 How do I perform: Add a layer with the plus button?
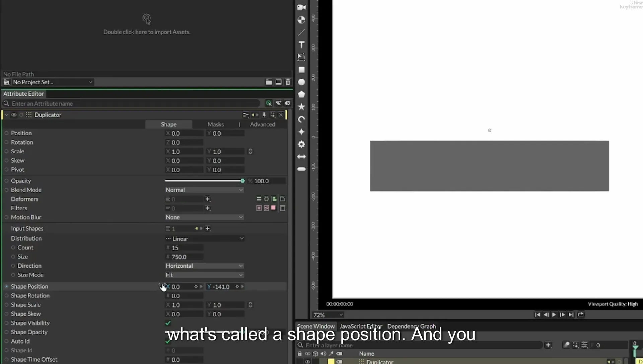click(548, 345)
